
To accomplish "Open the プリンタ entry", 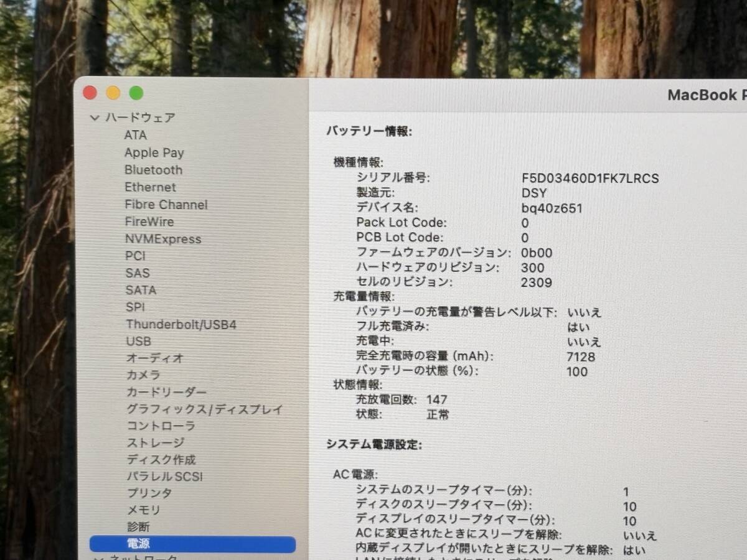I will [149, 493].
